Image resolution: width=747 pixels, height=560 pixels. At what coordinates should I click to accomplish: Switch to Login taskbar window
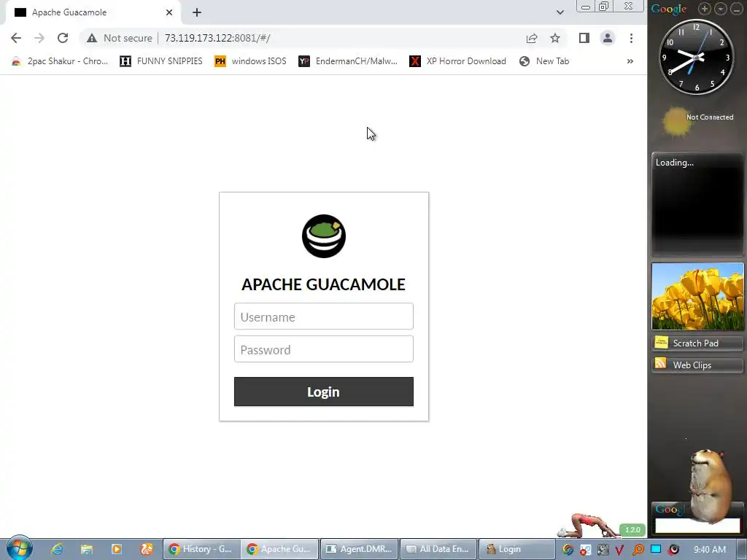click(517, 549)
